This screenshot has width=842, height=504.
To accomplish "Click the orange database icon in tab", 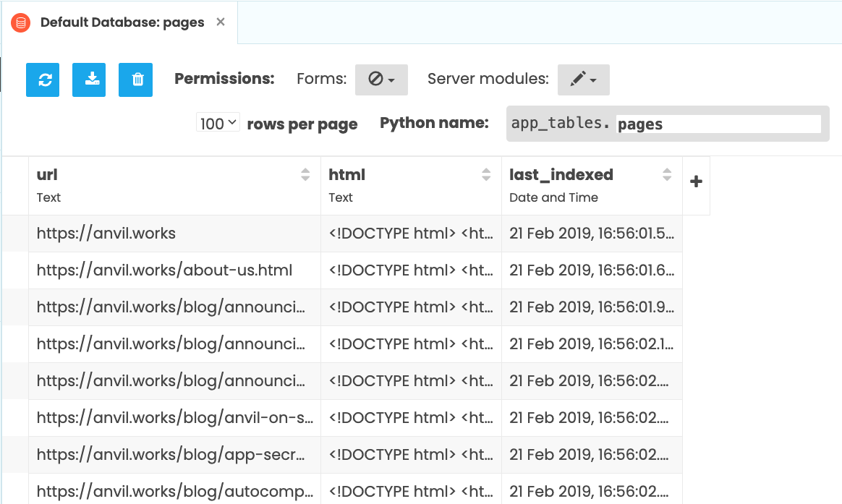I will 21,22.
